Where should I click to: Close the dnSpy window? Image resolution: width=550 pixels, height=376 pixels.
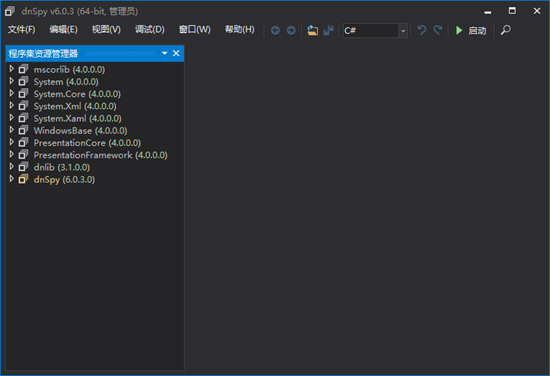(537, 11)
